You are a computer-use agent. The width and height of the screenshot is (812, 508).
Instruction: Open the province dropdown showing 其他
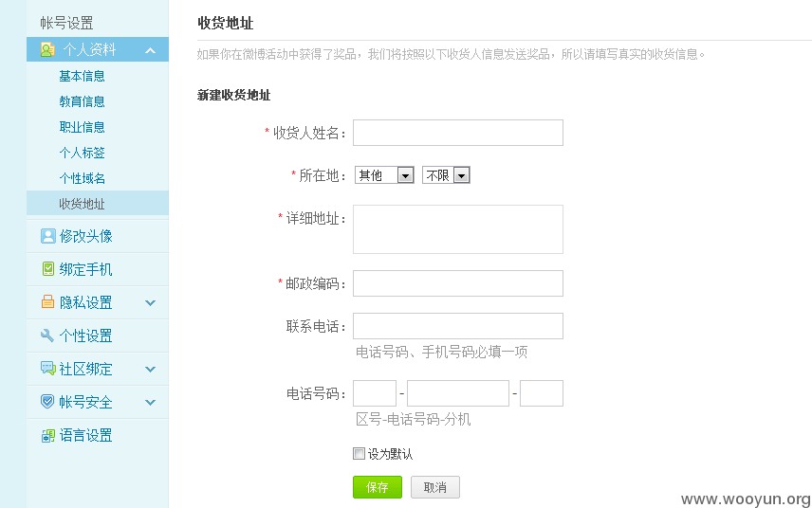tap(384, 175)
